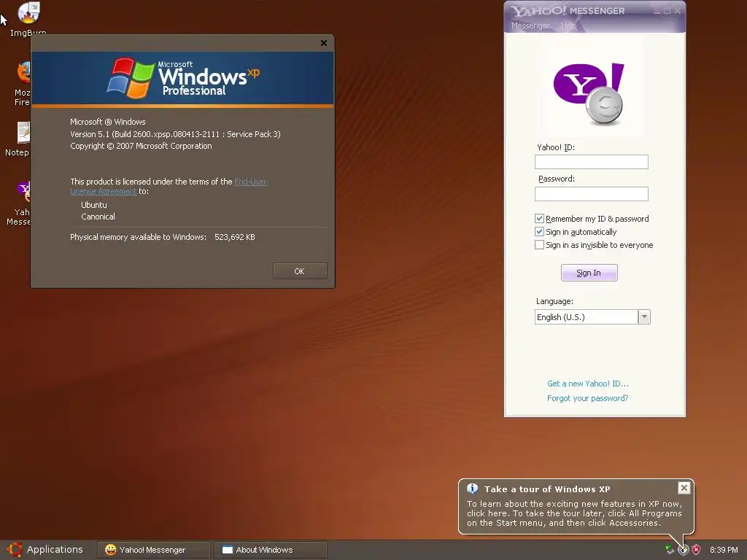Screen dimensions: 747x560
Task: Focus the Yahoo! ID input field
Action: (591, 162)
